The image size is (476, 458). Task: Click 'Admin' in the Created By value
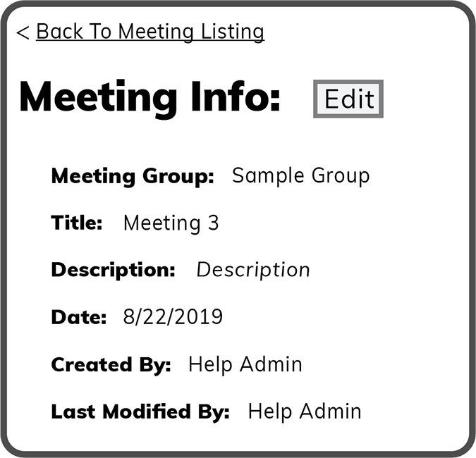tap(271, 365)
